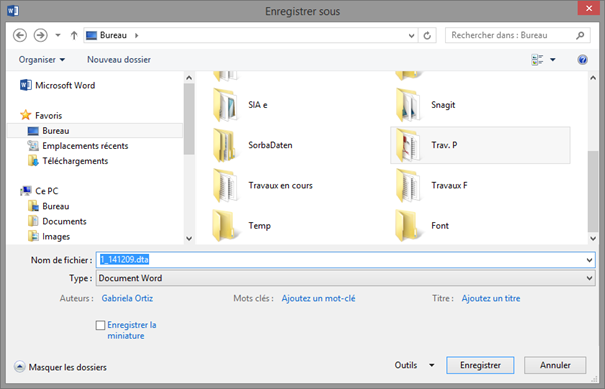Select Favoris in the navigation pane

[x=41, y=115]
